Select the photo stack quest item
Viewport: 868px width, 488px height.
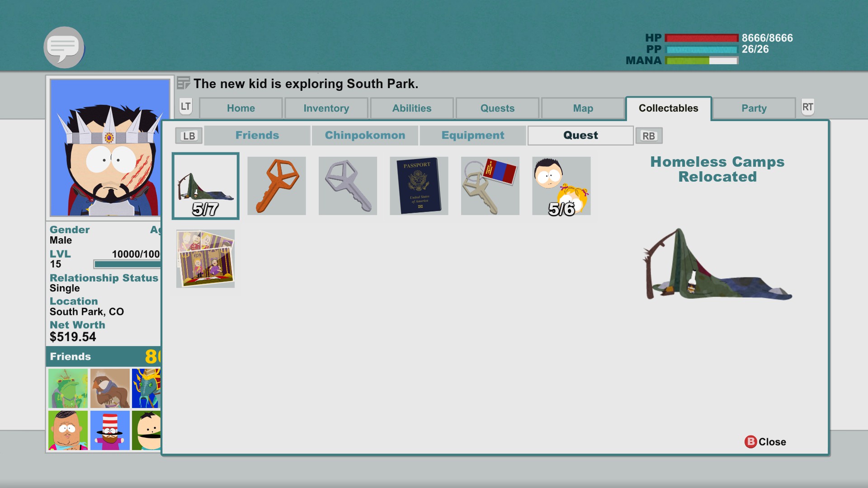pyautogui.click(x=205, y=258)
